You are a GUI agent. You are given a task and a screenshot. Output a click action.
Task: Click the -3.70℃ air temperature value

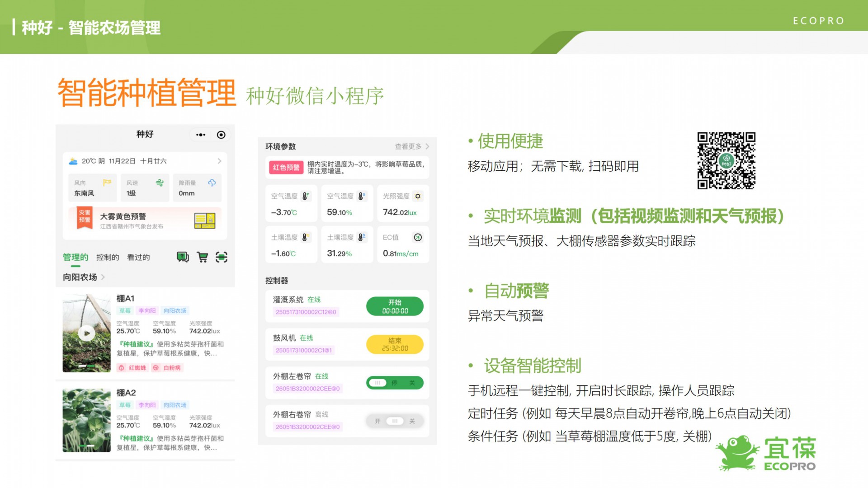pos(284,212)
